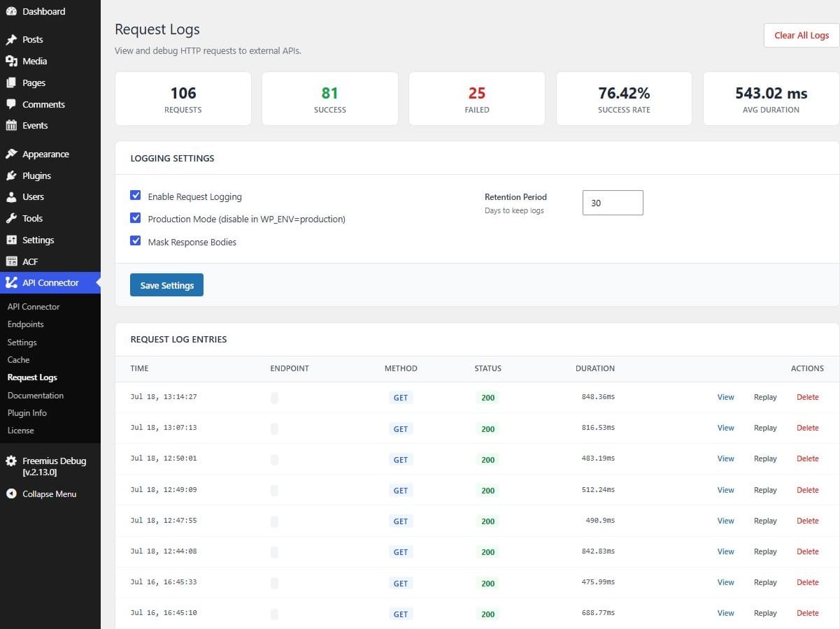Click the TIME column header
This screenshot has width=840, height=629.
139,368
